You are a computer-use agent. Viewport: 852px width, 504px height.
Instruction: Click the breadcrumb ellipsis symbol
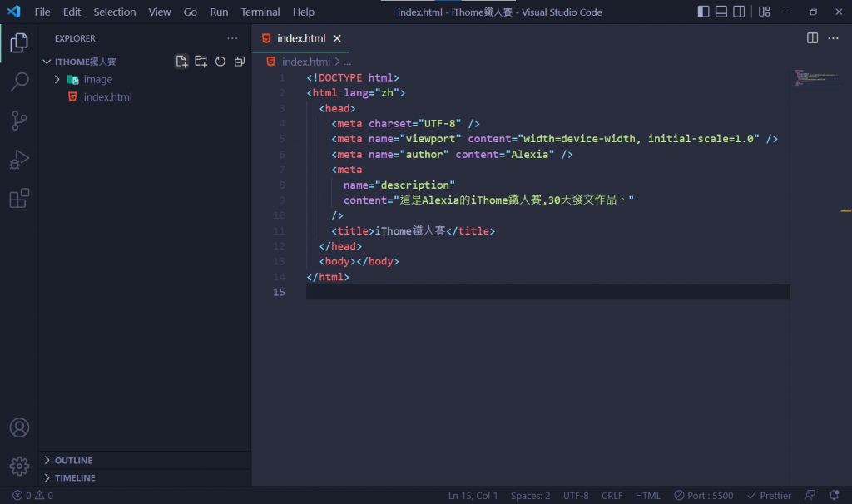(347, 62)
